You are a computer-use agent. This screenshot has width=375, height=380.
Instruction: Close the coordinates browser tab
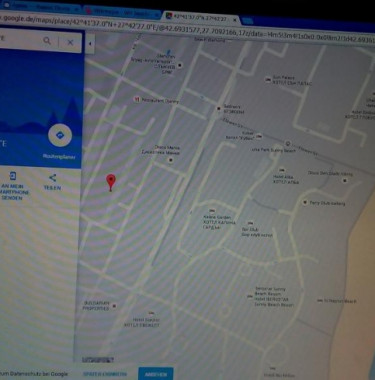(x=235, y=20)
